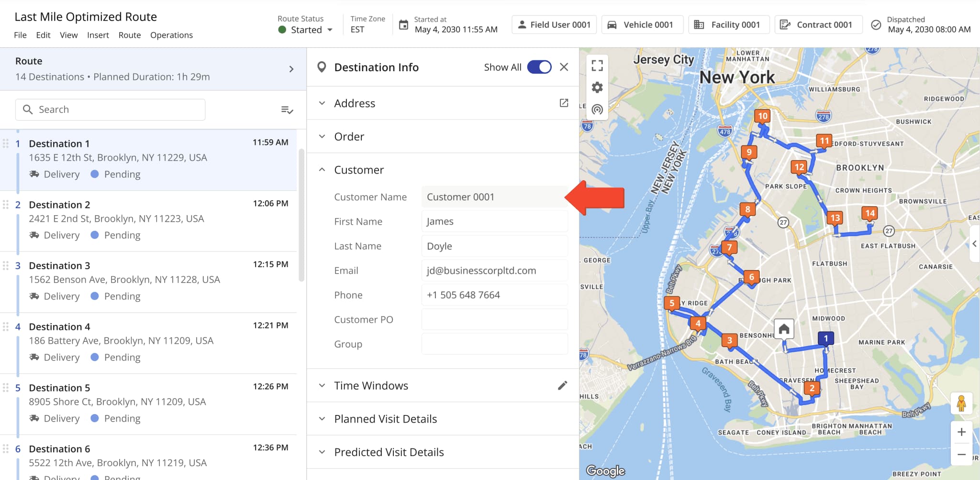Click the Dispatched checkmark icon
This screenshot has width=980, height=480.
pos(875,24)
